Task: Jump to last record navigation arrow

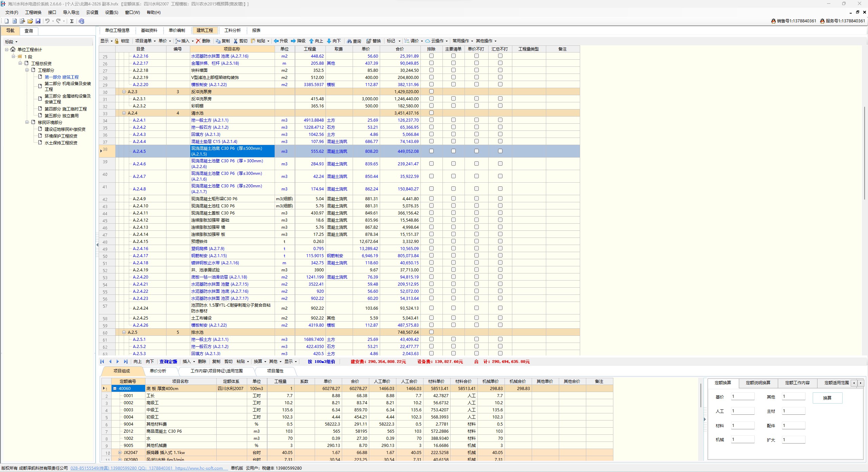Action: 126,362
